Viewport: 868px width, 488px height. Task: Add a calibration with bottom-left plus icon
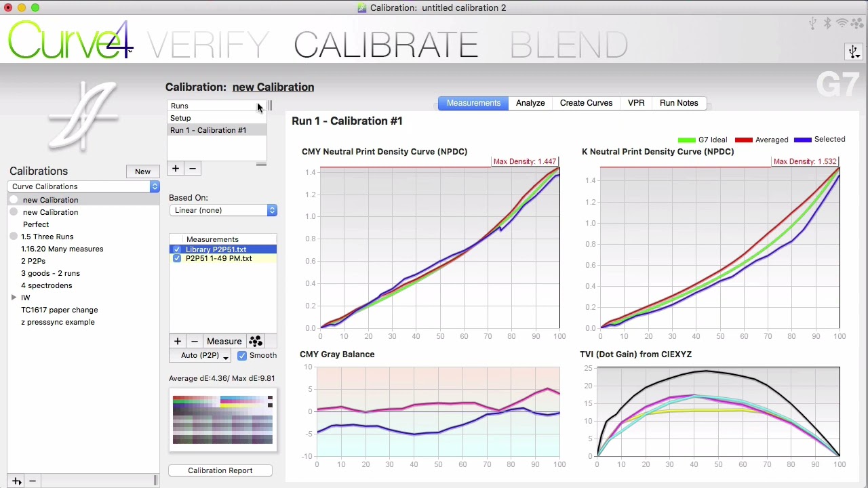16,481
